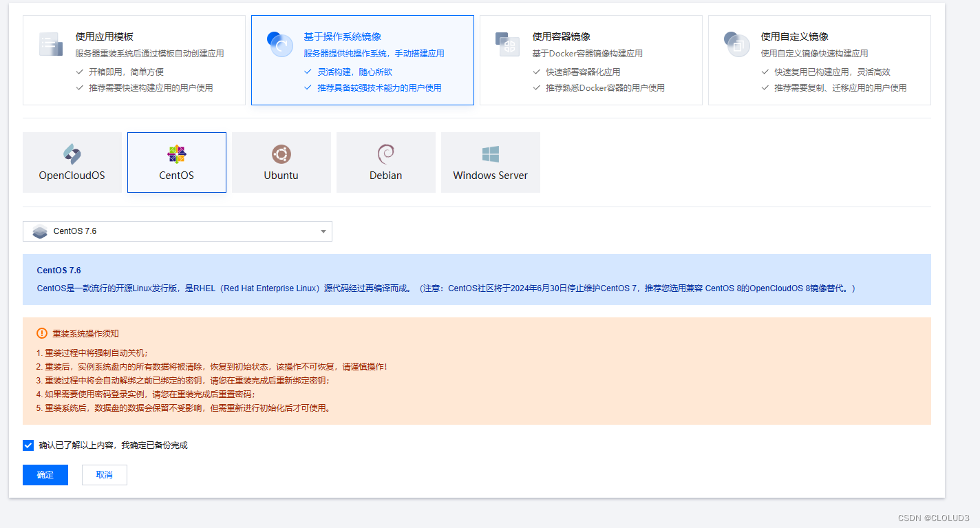Click the notice line 3 about unbinding keys
The image size is (980, 528).
[x=183, y=381]
